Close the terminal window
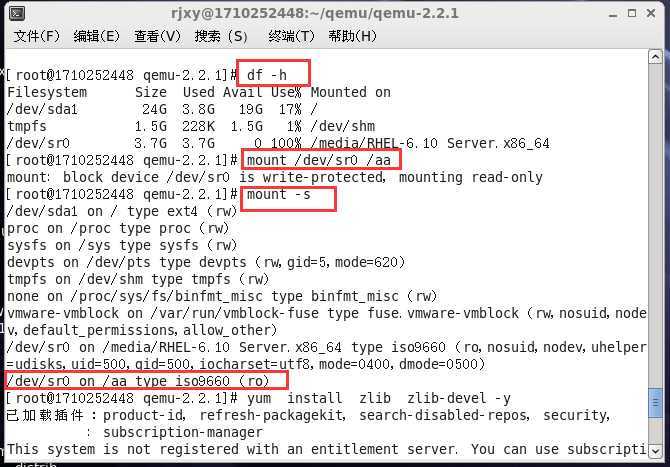The height and width of the screenshot is (467, 670). [651, 13]
